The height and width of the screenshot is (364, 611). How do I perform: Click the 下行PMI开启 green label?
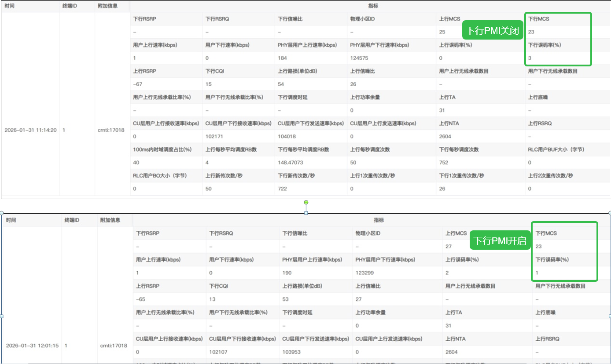point(499,240)
